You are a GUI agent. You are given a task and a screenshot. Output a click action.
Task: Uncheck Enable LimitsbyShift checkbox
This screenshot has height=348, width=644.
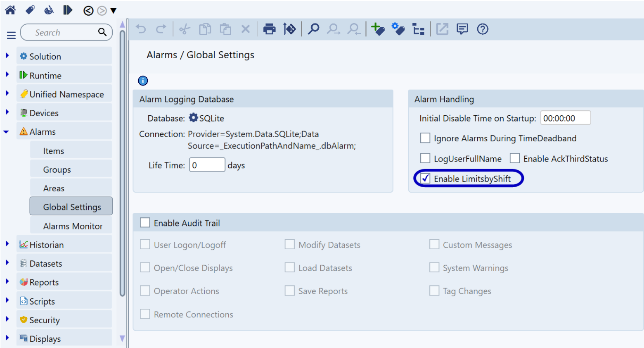[425, 179]
